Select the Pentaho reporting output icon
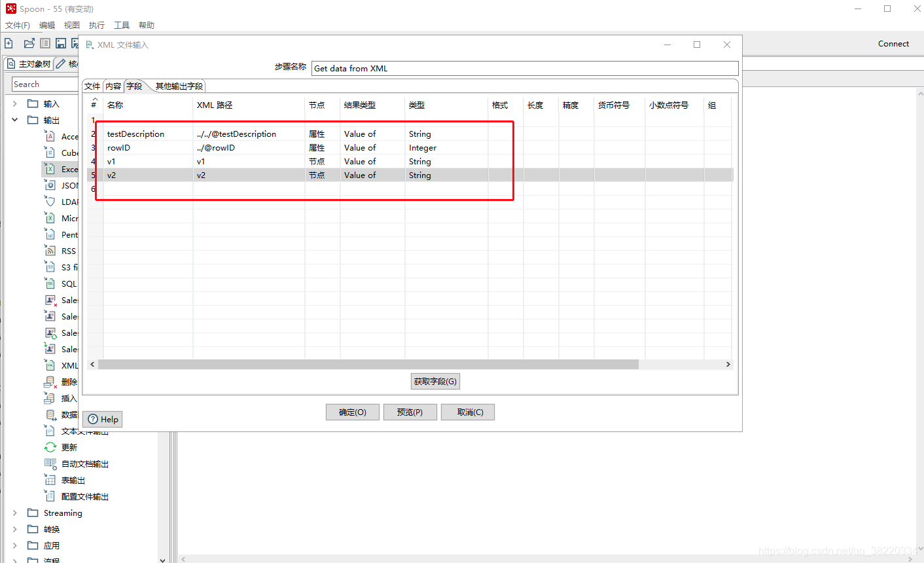924x563 pixels. [x=50, y=234]
